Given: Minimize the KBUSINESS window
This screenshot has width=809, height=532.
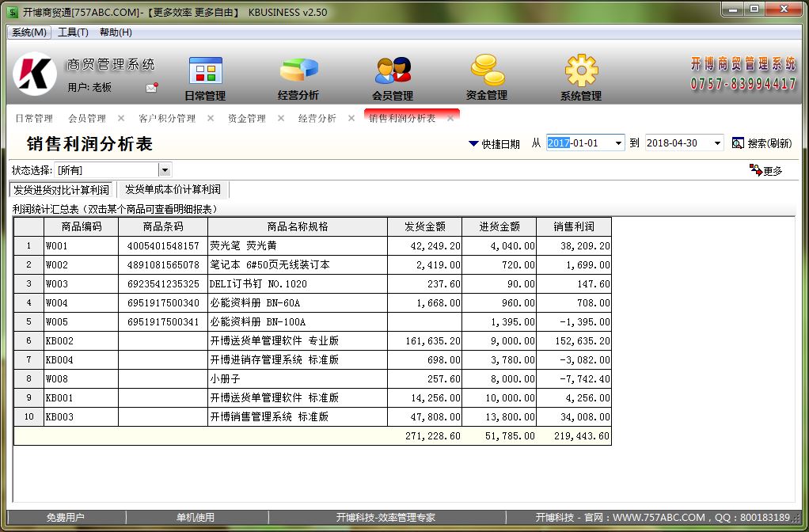Looking at the screenshot, I should click(733, 9).
